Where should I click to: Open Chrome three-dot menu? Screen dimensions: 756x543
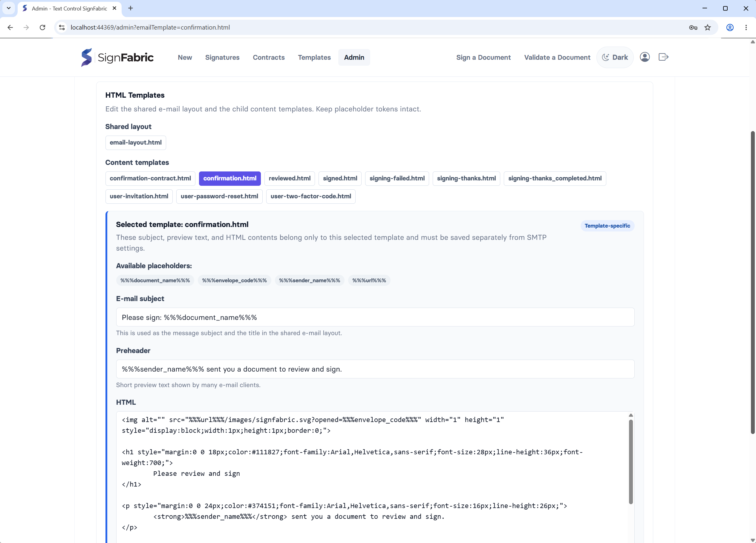point(746,27)
